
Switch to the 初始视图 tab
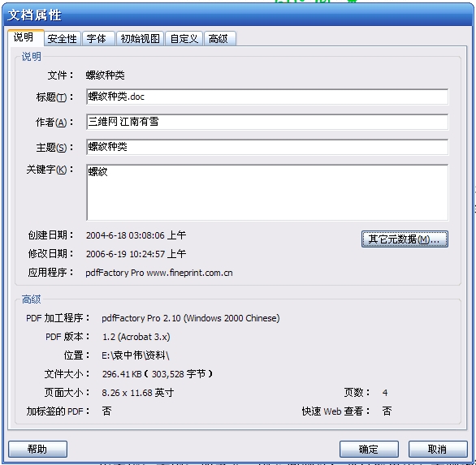[140, 39]
